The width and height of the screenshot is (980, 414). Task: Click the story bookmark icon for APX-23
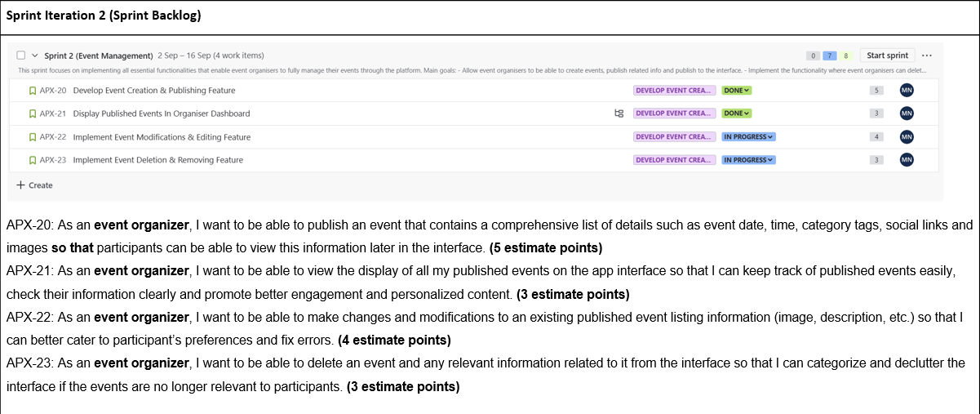33,160
